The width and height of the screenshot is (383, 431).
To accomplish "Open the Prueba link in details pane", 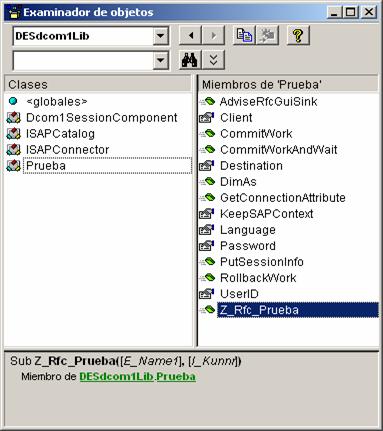I will coord(176,377).
